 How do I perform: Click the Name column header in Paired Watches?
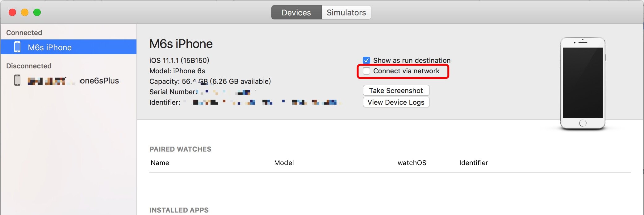click(160, 163)
